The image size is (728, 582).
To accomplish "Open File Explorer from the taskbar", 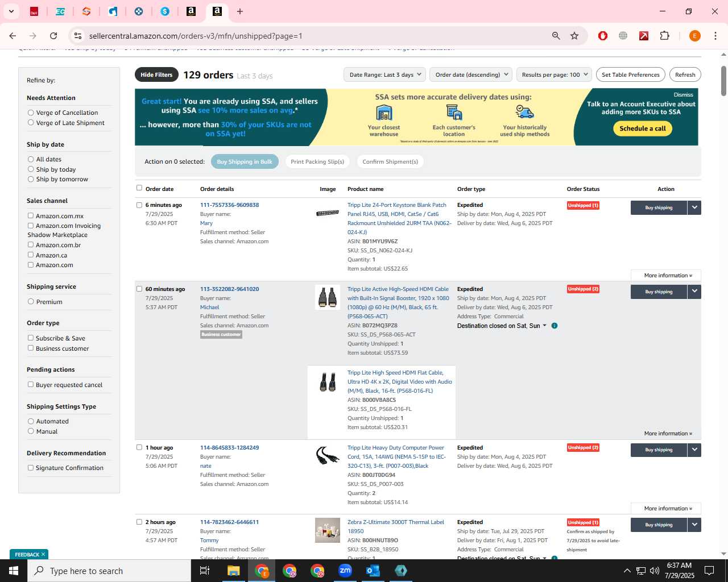I will coord(234,571).
